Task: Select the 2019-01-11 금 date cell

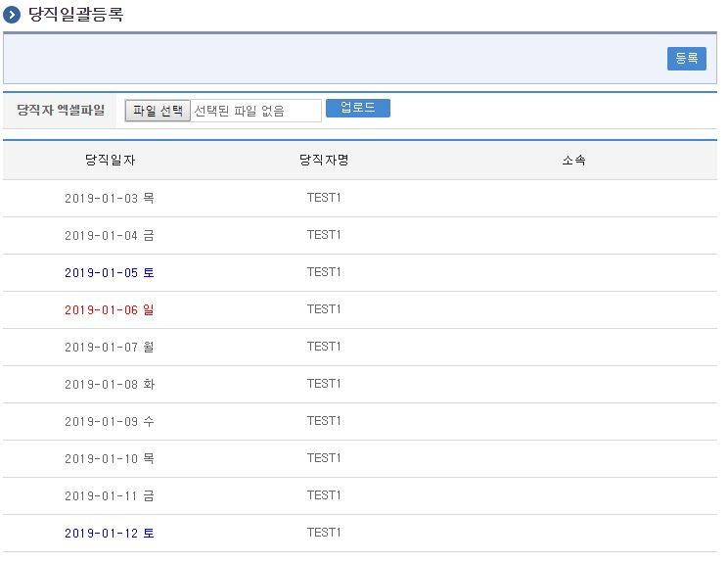Action: (110, 495)
